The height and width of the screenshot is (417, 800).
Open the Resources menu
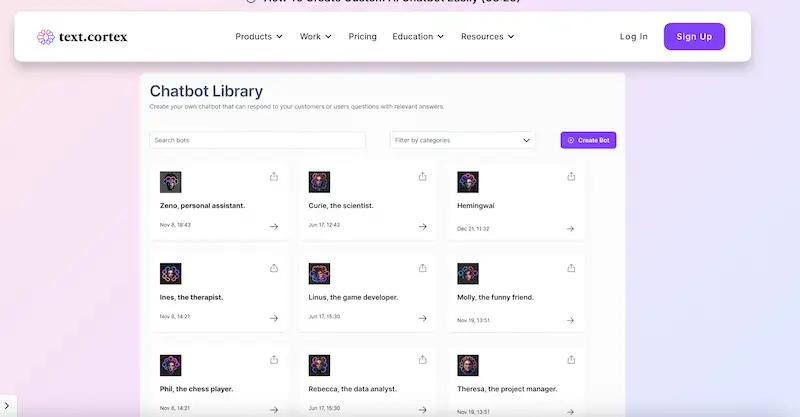click(x=487, y=37)
